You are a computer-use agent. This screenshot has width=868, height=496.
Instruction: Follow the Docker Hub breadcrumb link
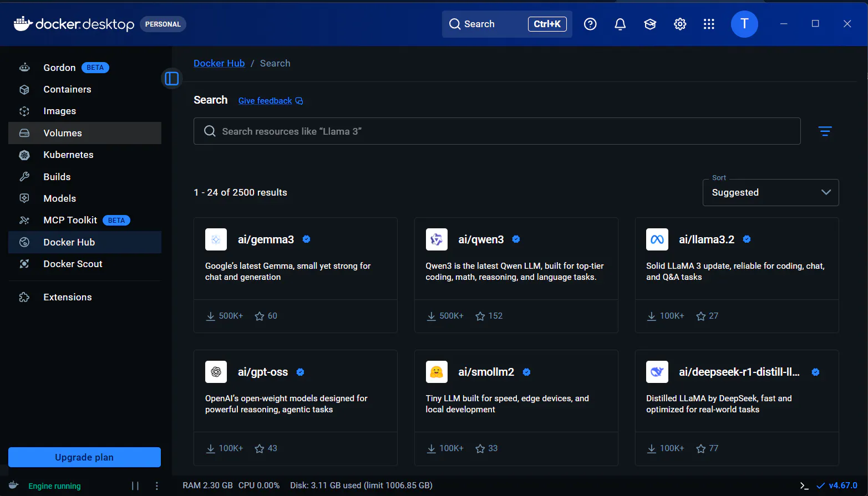pos(219,63)
